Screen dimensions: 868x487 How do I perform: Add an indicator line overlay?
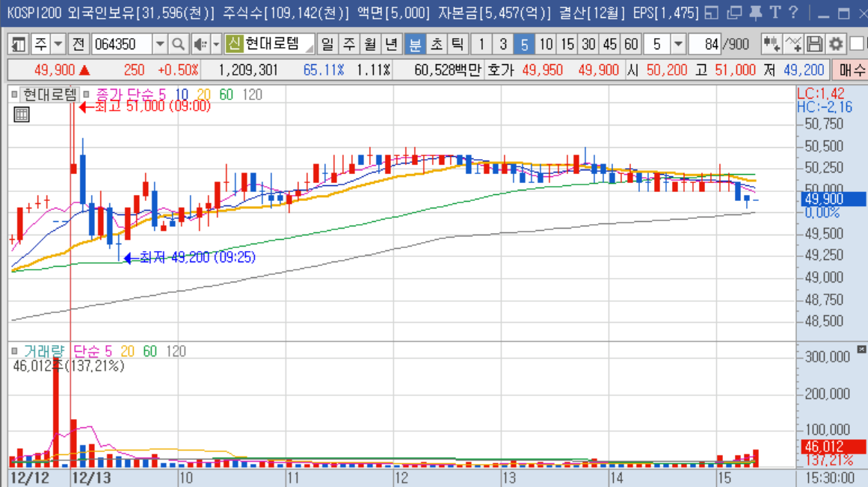792,44
